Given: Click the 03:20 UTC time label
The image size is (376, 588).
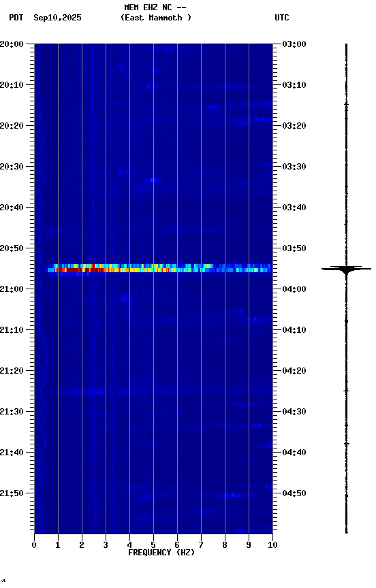Looking at the screenshot, I should (x=294, y=126).
